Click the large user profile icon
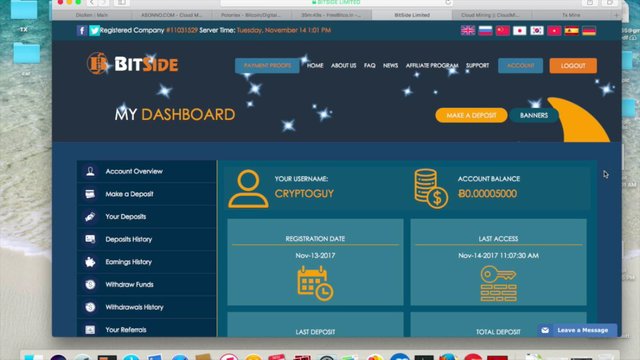The image size is (640, 360). [x=248, y=189]
